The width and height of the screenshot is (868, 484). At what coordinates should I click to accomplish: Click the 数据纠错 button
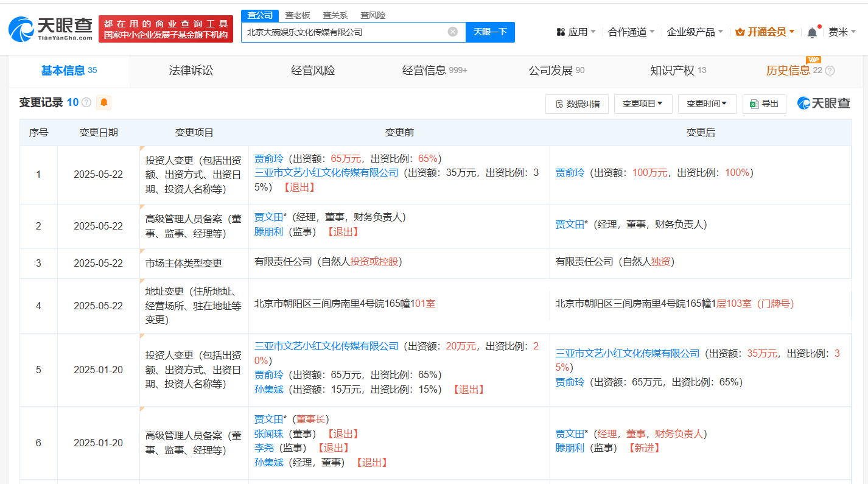[576, 104]
